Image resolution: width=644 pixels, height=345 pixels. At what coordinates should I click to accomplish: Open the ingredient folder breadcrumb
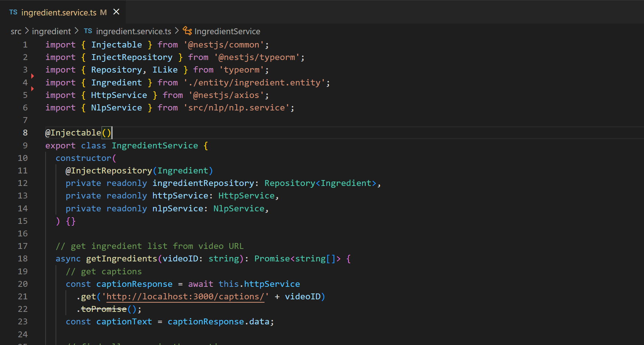coord(51,31)
